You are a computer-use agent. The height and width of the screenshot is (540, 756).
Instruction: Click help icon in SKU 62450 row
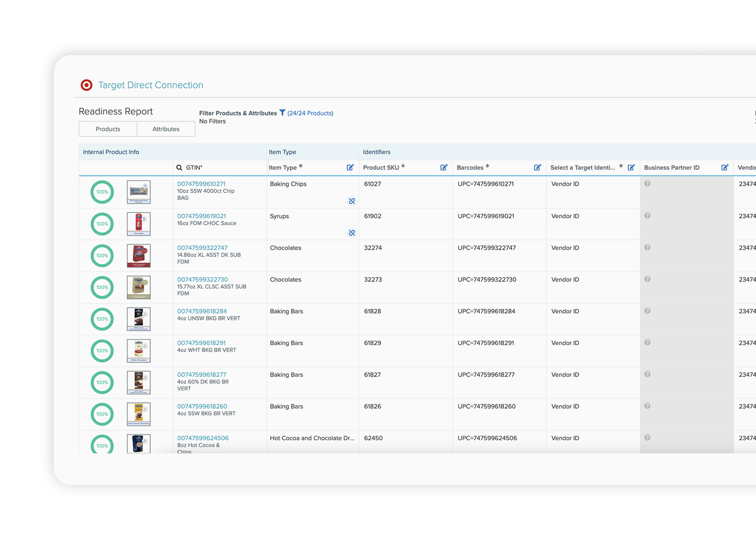click(x=647, y=437)
